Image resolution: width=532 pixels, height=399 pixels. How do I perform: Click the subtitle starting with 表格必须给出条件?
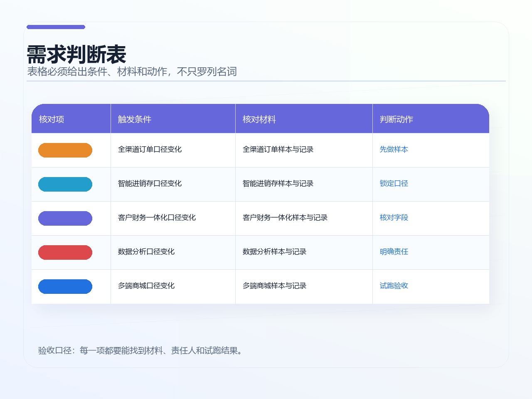pyautogui.click(x=132, y=71)
